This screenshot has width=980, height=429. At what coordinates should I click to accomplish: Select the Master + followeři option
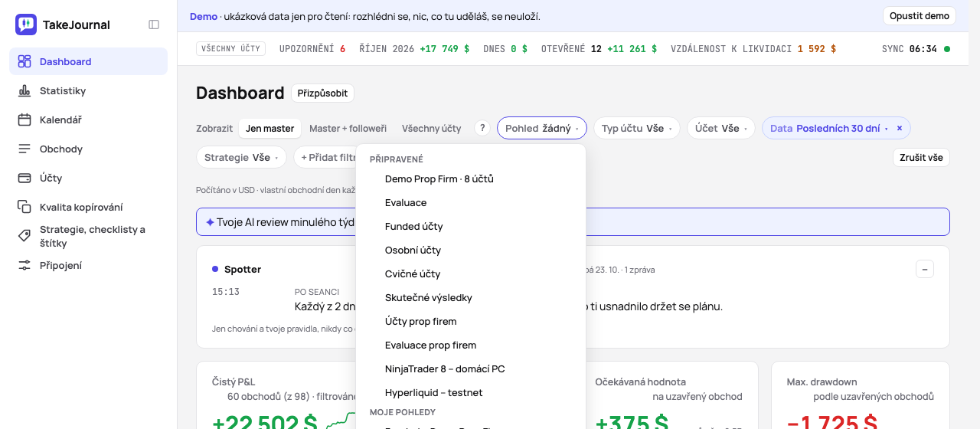(x=348, y=128)
